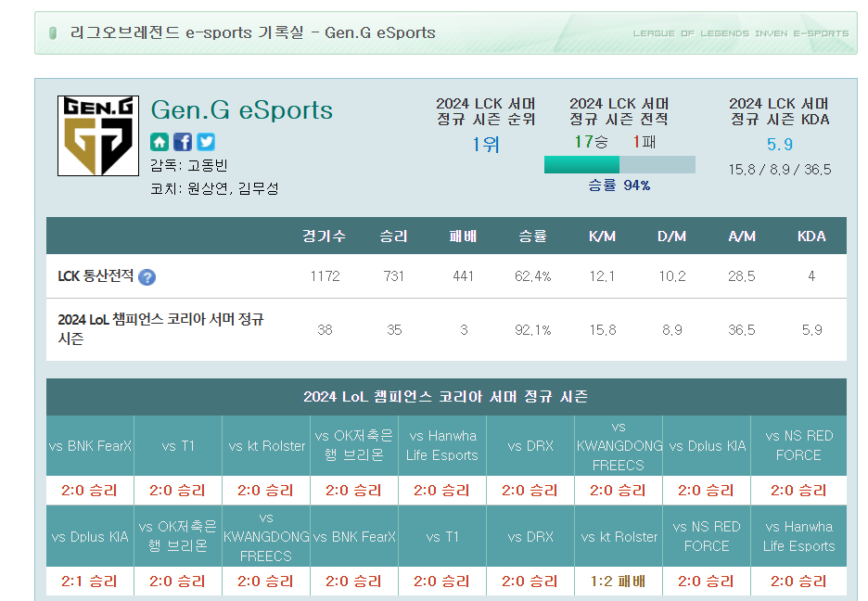Open Gen.G's Twitter page icon
The width and height of the screenshot is (868, 601).
coord(206,142)
